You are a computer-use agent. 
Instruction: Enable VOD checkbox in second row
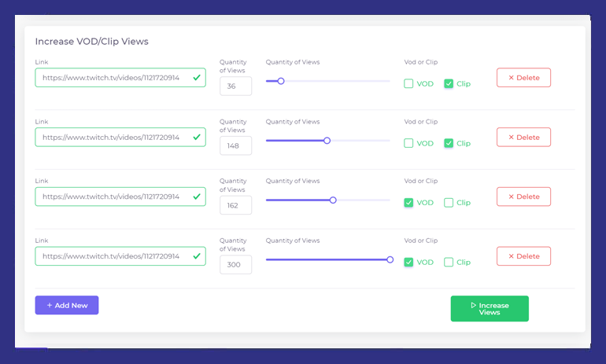408,143
